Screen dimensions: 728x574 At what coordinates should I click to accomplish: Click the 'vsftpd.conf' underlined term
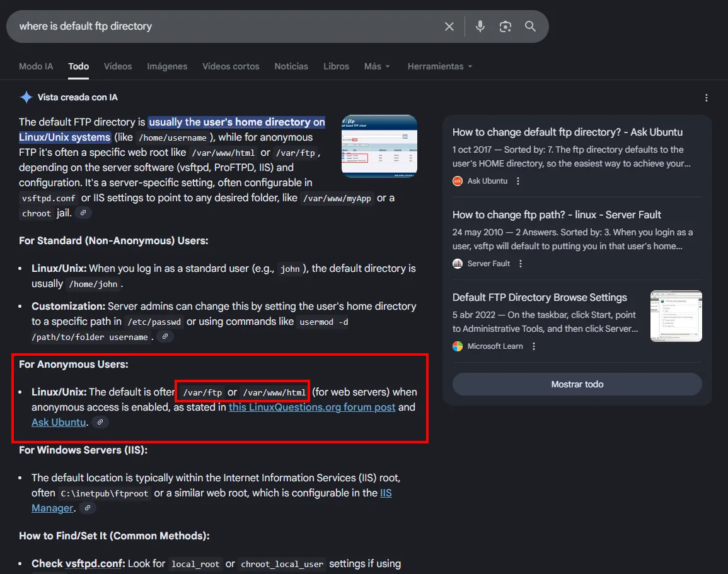(x=95, y=564)
